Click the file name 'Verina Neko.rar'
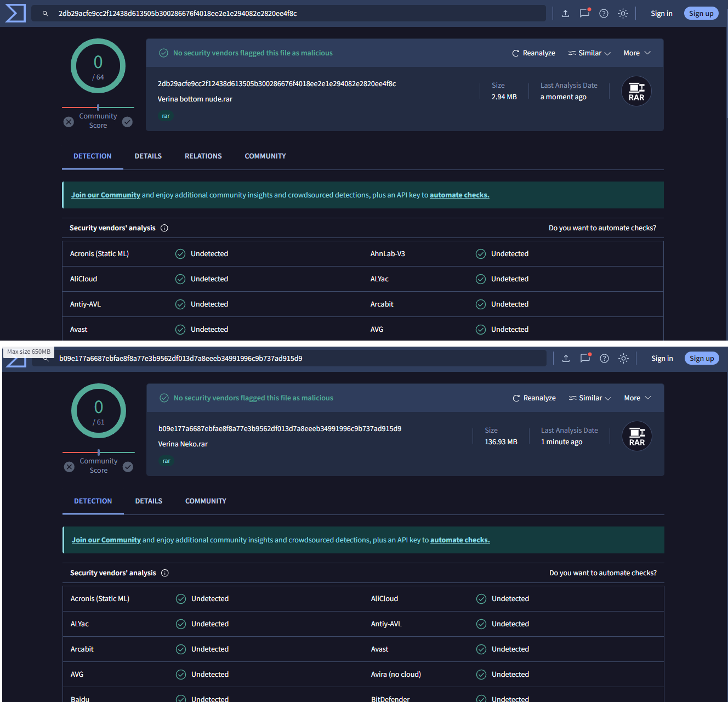This screenshot has width=728, height=702. point(183,444)
